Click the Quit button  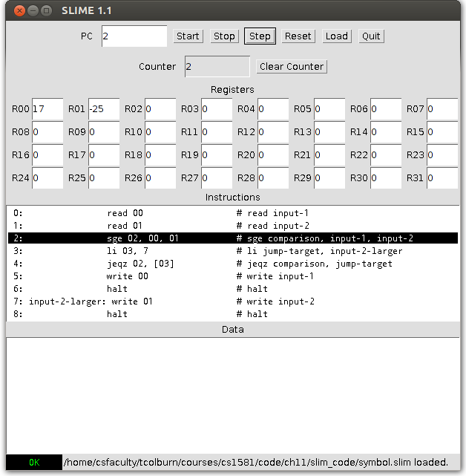[371, 36]
